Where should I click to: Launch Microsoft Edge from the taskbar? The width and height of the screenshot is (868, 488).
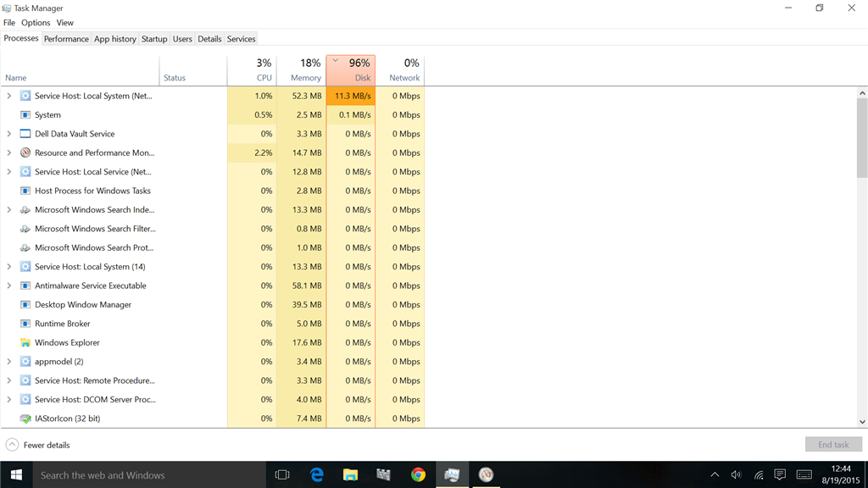click(317, 474)
